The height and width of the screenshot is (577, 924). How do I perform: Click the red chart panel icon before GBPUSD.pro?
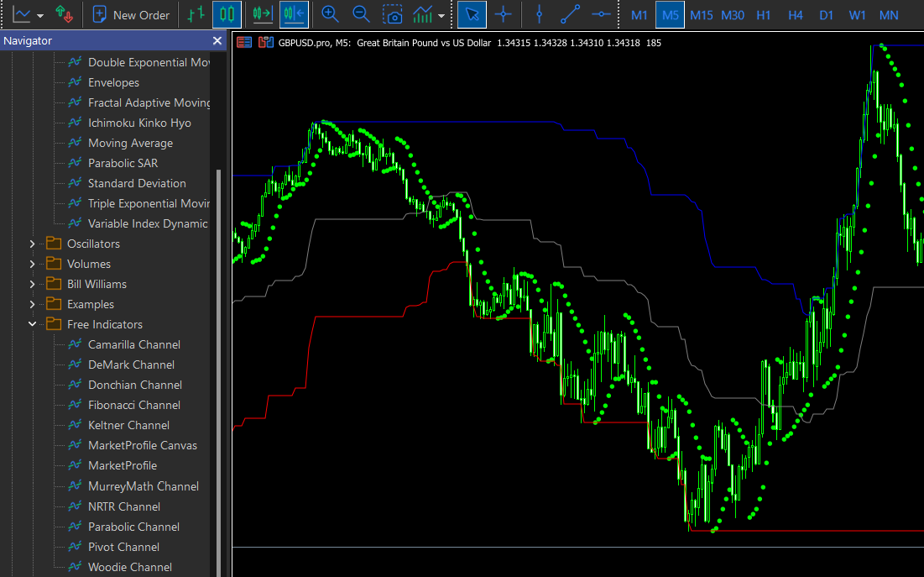coord(244,43)
